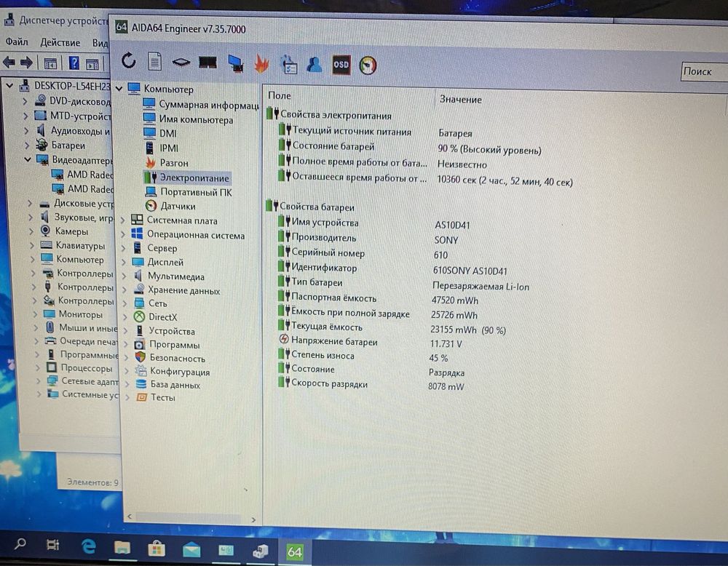Click the memory module icon in toolbar
Screen dimensions: 728x566
click(x=207, y=62)
